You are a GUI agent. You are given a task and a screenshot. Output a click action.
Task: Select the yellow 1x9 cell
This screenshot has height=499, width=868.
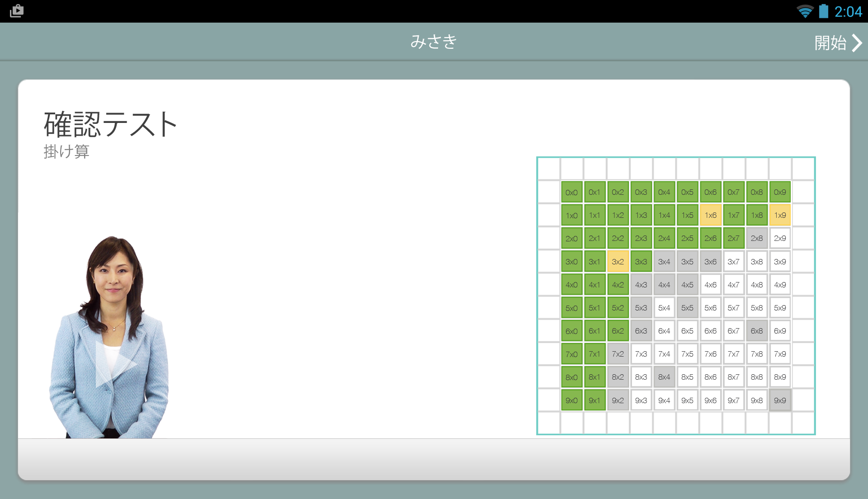779,215
